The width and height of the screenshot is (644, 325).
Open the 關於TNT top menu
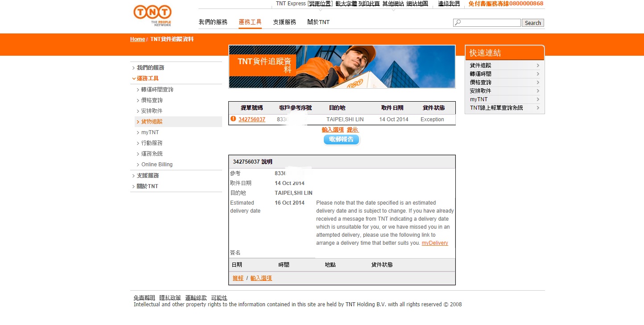tap(318, 22)
